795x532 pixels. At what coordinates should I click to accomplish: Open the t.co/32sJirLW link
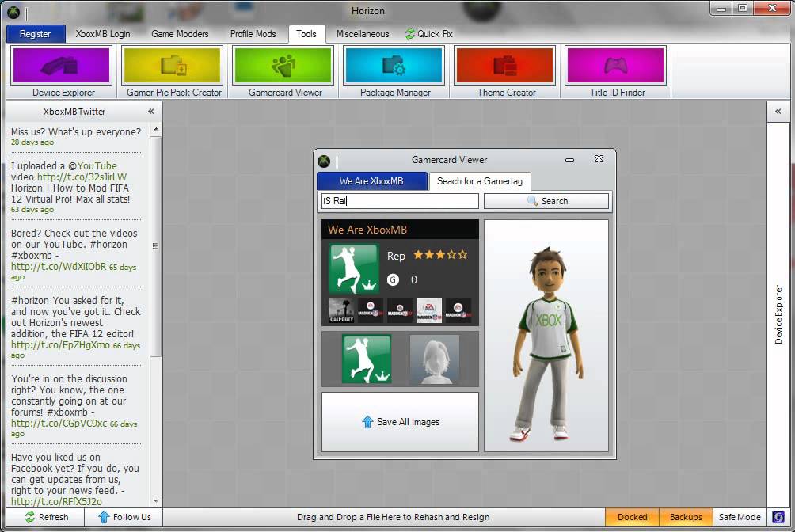82,177
